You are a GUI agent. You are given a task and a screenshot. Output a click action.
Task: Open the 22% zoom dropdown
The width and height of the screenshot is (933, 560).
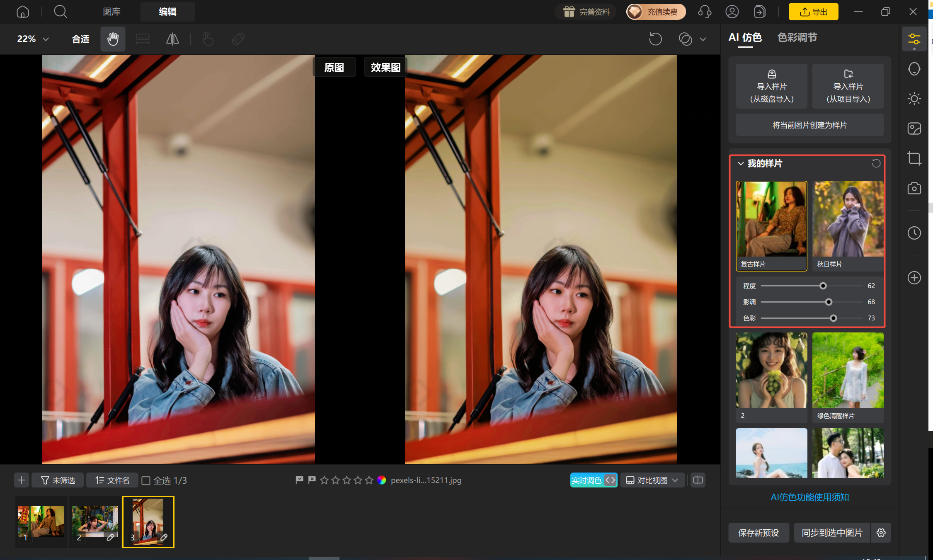(x=33, y=39)
